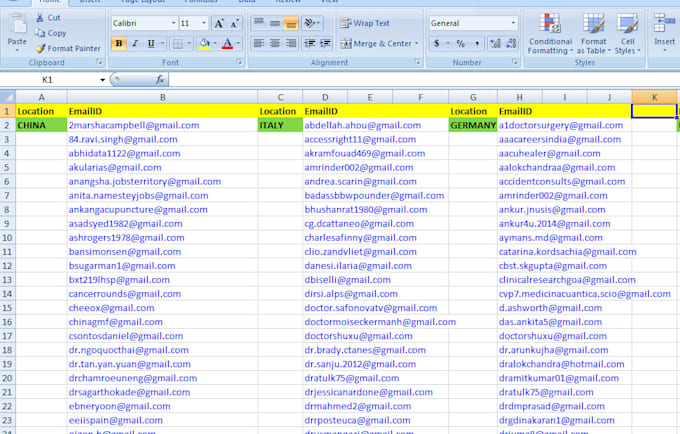Select the green CHINA cell

pyautogui.click(x=40, y=125)
